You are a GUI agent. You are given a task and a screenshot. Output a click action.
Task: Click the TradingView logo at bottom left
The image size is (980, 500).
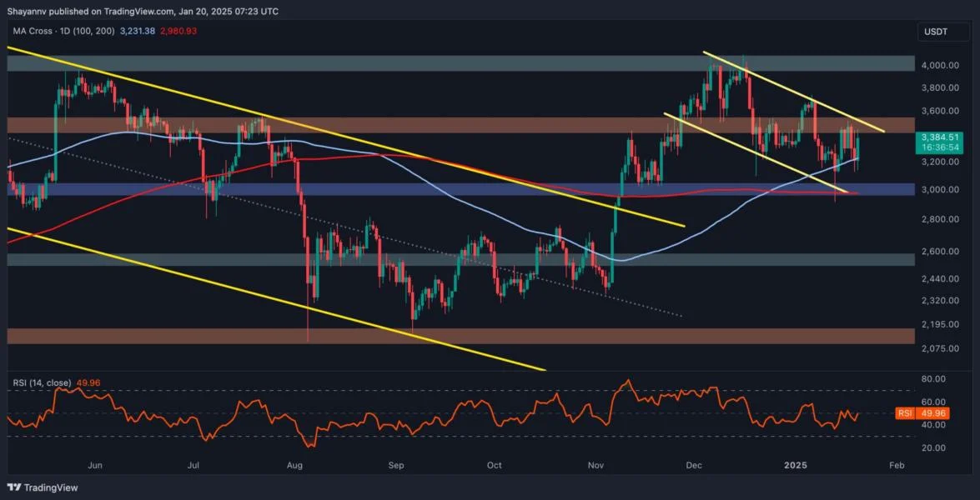pos(43,487)
